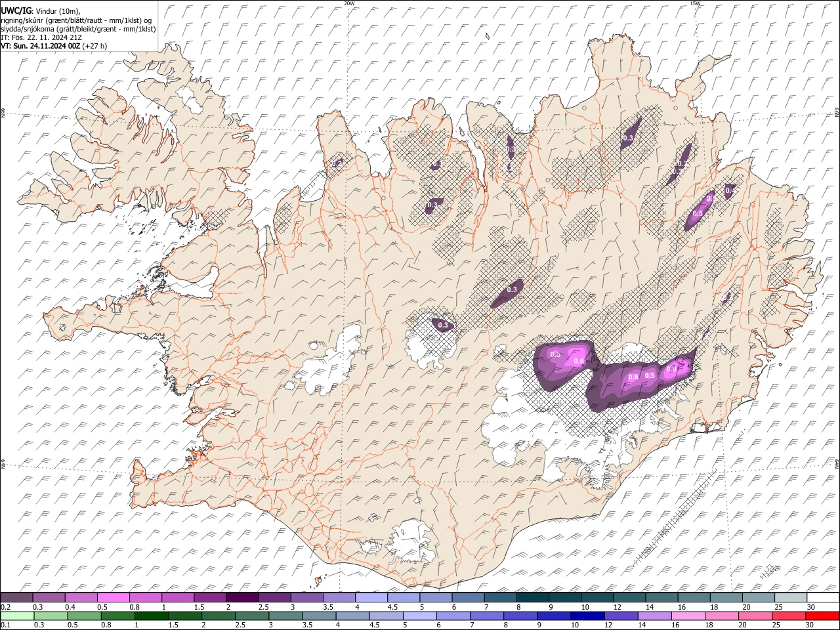Click the "VT: Sun. 24.11.2024 00Z" valid time

pos(41,46)
